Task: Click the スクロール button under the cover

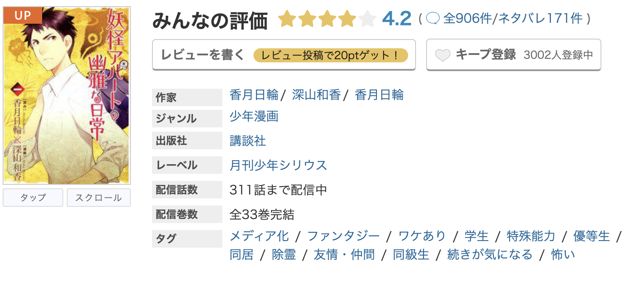Action: 98,198
